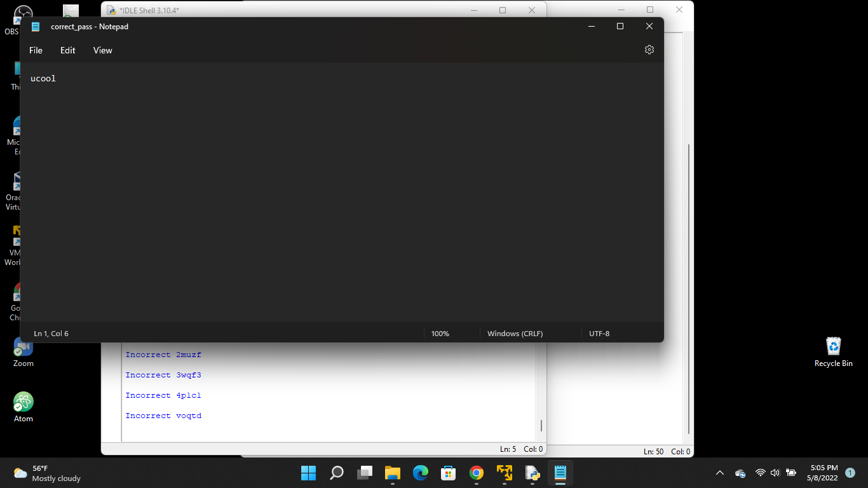Open the Edit menu in Notepad
The width and height of the screenshot is (868, 488).
(x=67, y=50)
